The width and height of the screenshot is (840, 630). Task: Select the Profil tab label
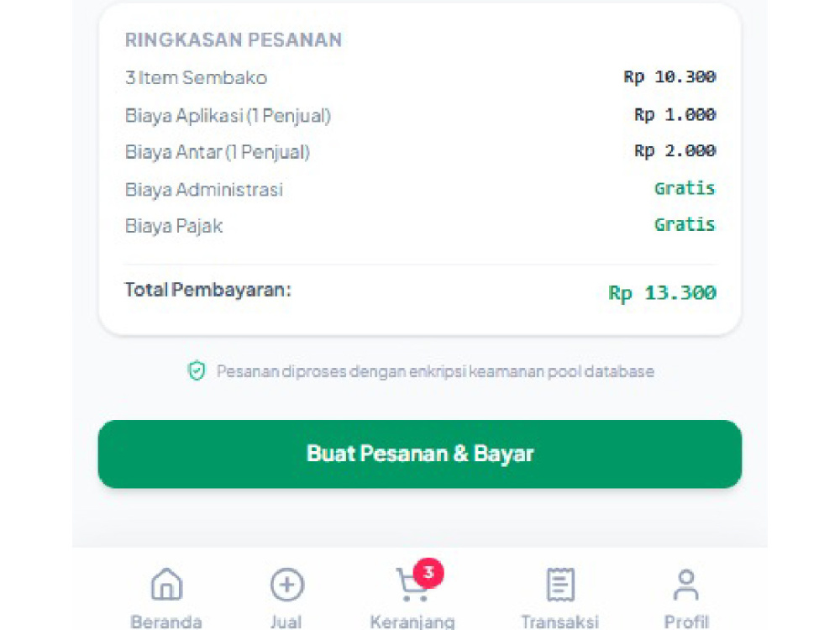click(x=686, y=622)
